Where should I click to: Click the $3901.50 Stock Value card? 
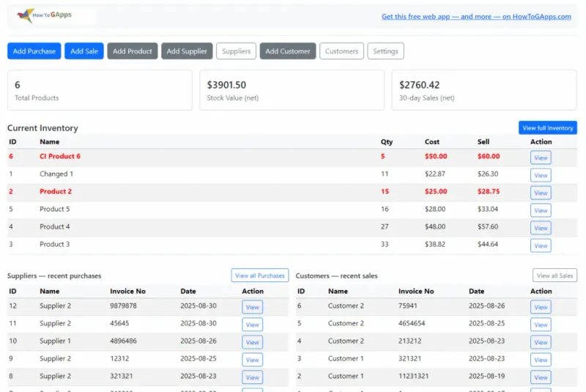click(292, 90)
